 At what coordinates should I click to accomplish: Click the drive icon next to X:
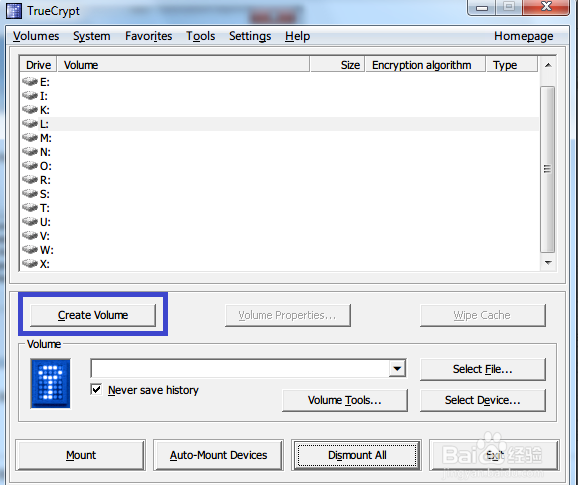(x=30, y=263)
